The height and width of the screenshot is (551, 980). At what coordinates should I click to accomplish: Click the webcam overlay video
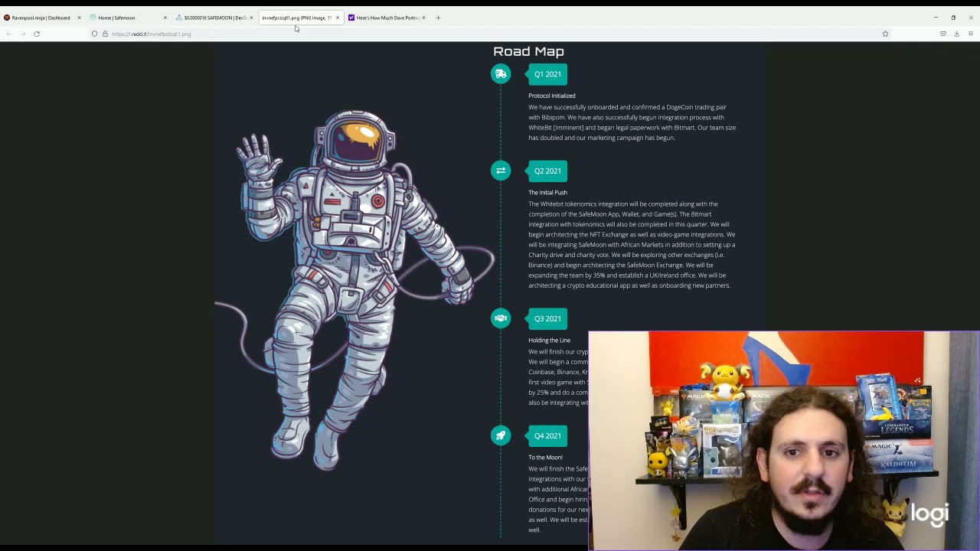tap(784, 441)
